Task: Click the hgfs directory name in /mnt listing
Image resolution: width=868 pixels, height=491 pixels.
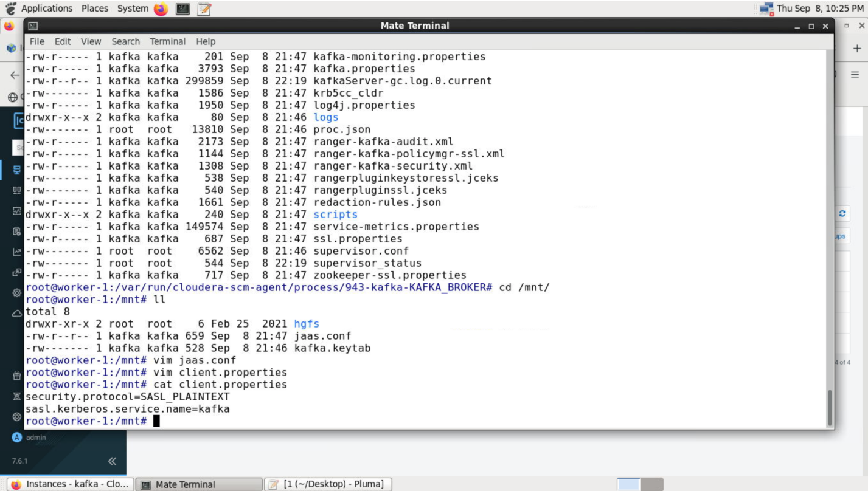Action: (307, 324)
